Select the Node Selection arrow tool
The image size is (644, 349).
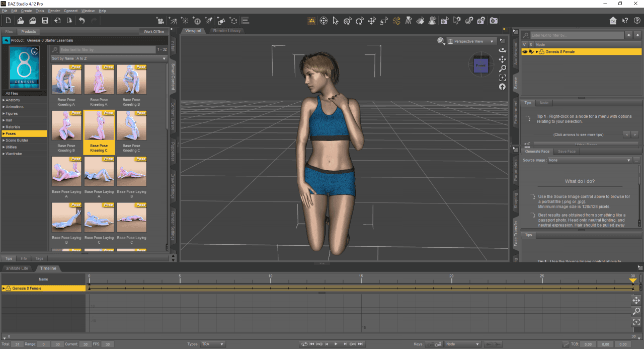[x=336, y=21]
